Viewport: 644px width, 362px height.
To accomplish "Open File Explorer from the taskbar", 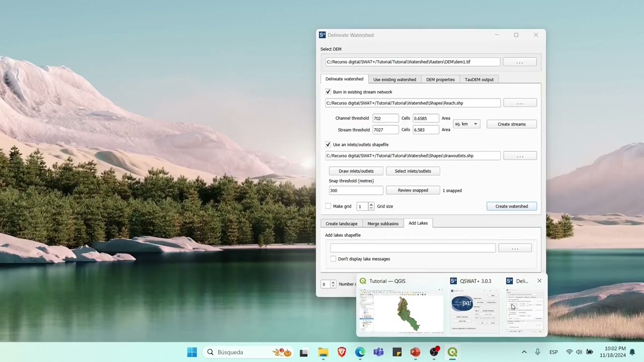I will [x=323, y=352].
